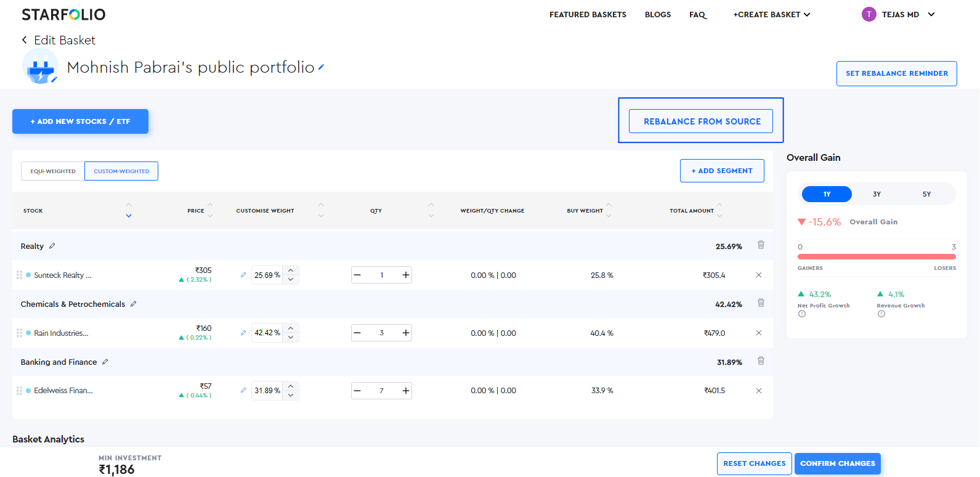The width and height of the screenshot is (980, 477).
Task: Rename Banking and Finance segment pencil icon
Action: [105, 362]
